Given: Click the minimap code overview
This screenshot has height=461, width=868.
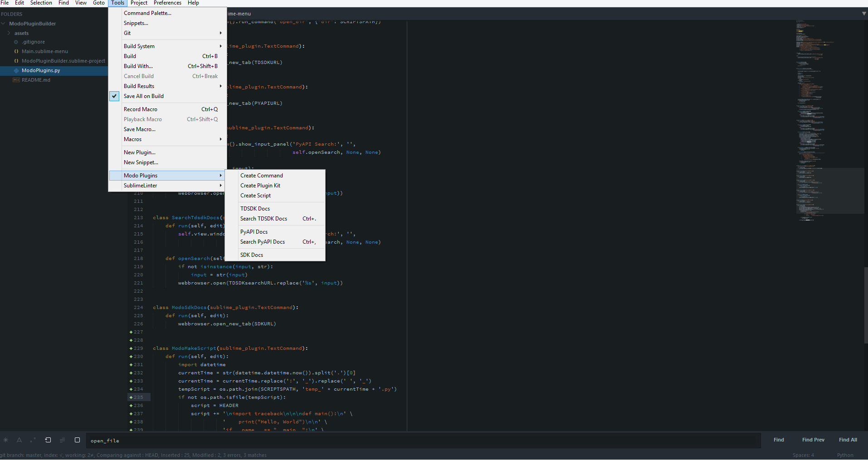Looking at the screenshot, I should click(829, 120).
